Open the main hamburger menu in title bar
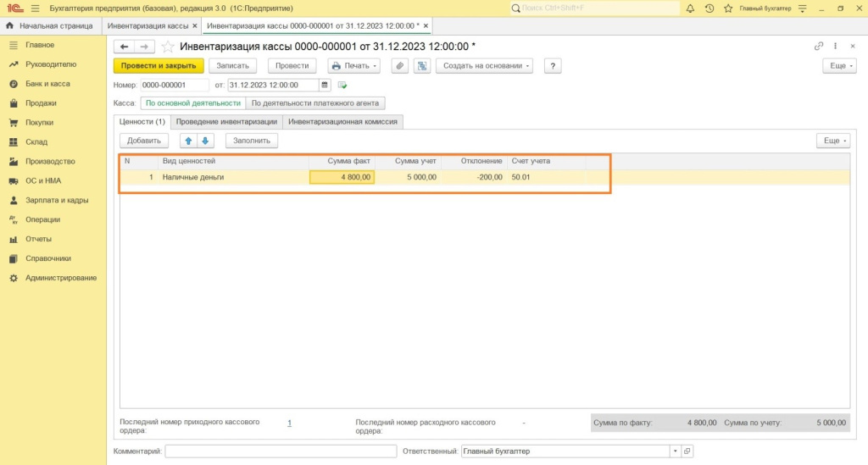 point(35,8)
